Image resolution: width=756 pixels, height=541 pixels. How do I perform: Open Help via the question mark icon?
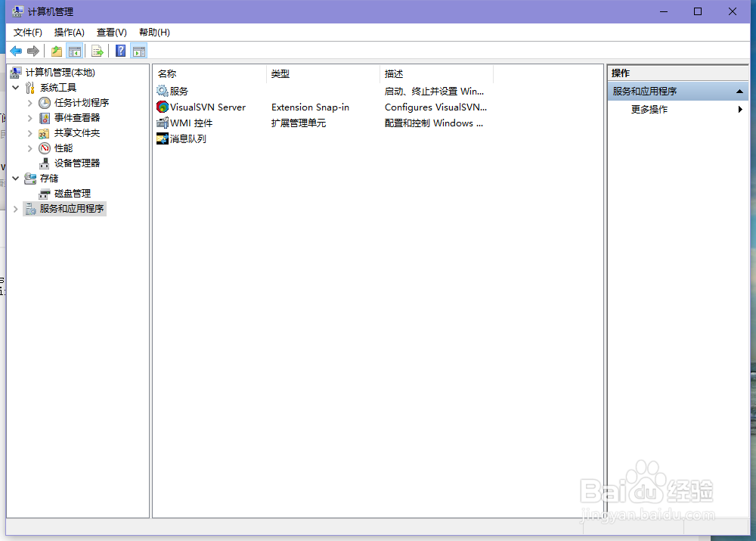(120, 51)
